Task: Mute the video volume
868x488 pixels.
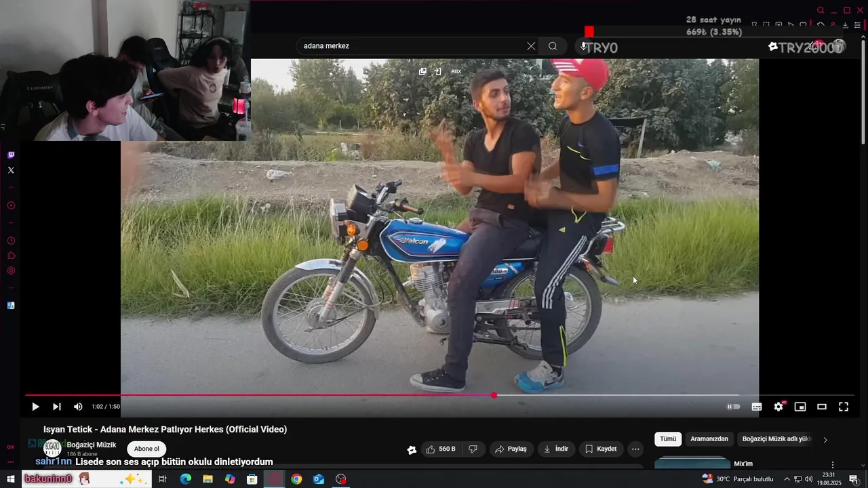Action: [78, 407]
